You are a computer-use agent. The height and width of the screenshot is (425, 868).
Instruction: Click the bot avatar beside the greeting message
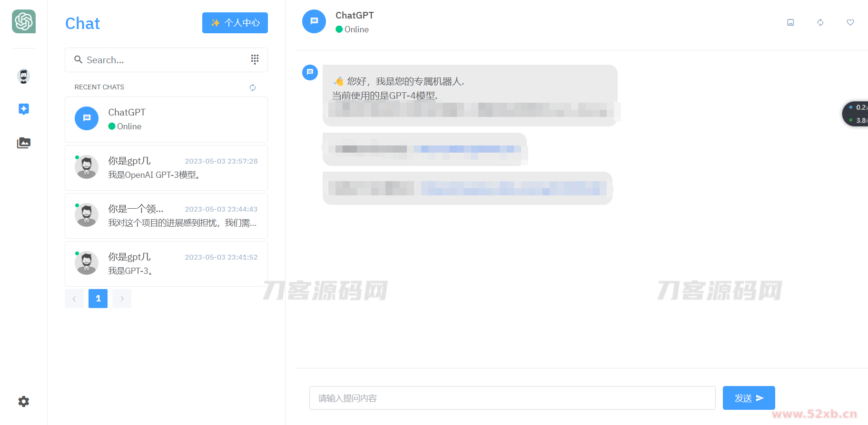click(310, 72)
